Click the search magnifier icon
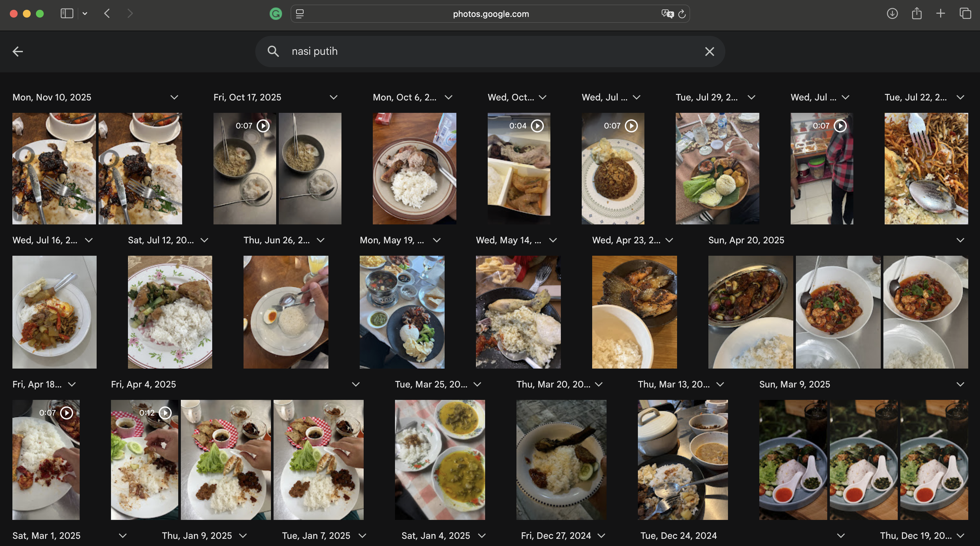980x546 pixels. point(273,51)
